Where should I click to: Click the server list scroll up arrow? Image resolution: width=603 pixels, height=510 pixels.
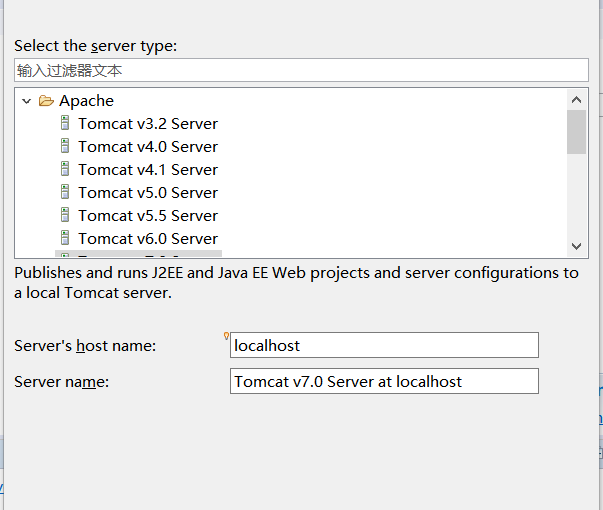(x=576, y=100)
